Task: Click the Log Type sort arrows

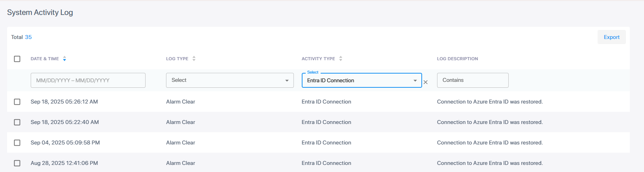Action: [x=194, y=59]
